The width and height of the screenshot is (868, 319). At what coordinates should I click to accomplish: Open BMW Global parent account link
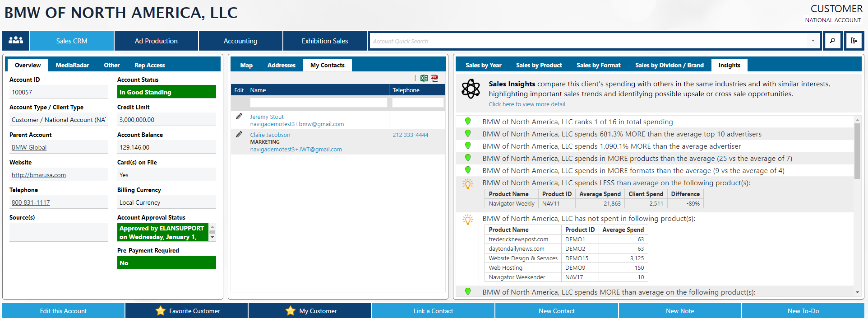(29, 148)
